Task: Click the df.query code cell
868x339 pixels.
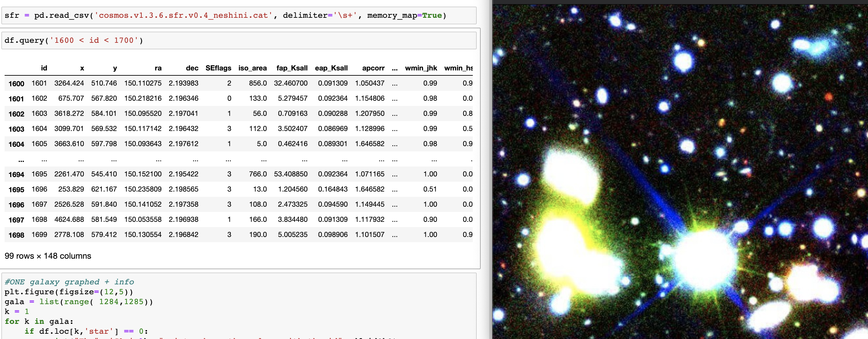Action: pos(239,40)
